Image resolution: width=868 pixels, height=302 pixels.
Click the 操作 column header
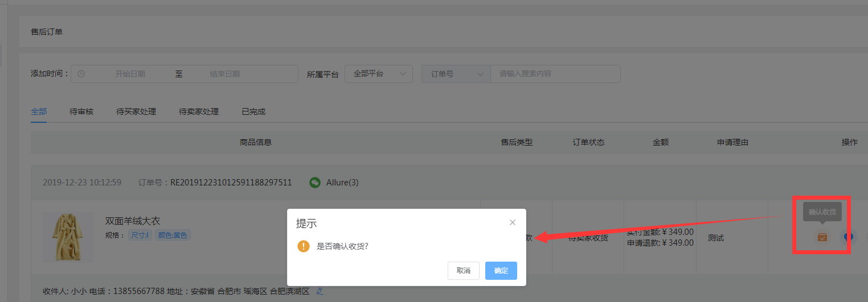pos(850,142)
